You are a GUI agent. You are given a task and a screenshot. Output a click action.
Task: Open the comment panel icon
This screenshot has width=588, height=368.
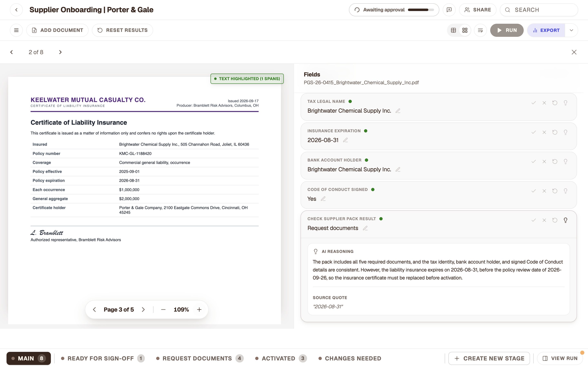[x=449, y=10]
